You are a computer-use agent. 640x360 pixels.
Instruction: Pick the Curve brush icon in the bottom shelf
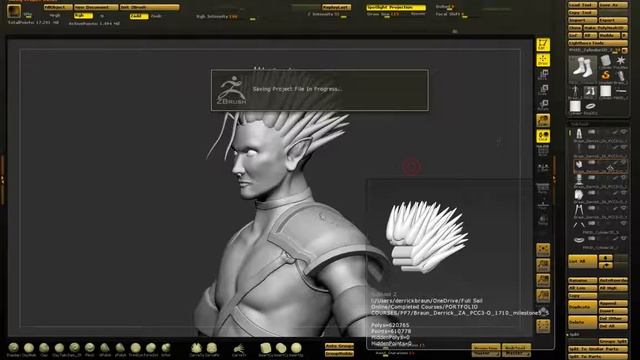coord(239,349)
